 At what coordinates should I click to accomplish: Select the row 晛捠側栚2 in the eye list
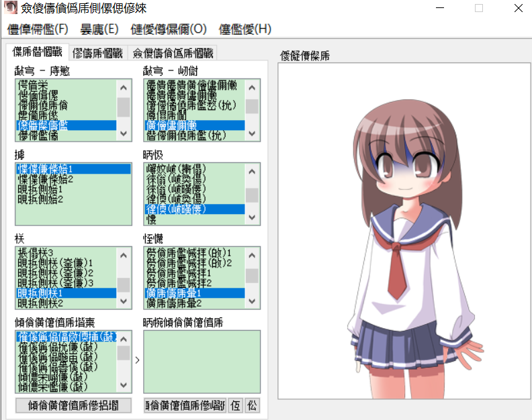coord(66,303)
